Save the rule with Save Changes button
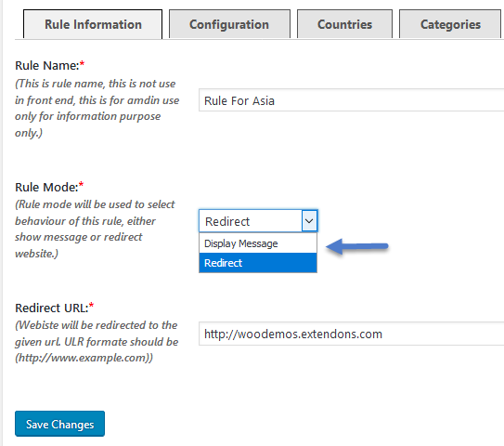 point(59,424)
